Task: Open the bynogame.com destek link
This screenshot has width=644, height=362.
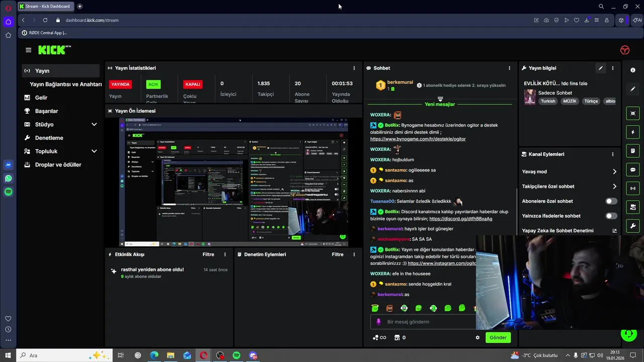Action: pos(418,139)
